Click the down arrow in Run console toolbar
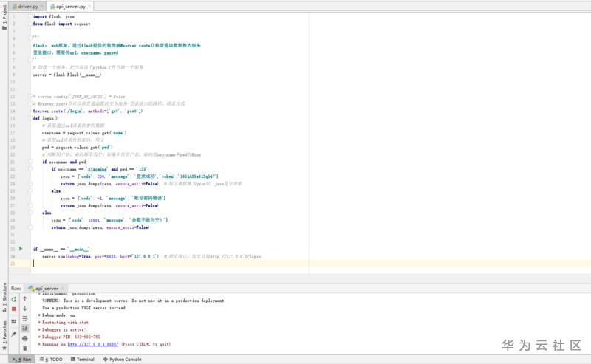This screenshot has height=364, width=591. 25,309
